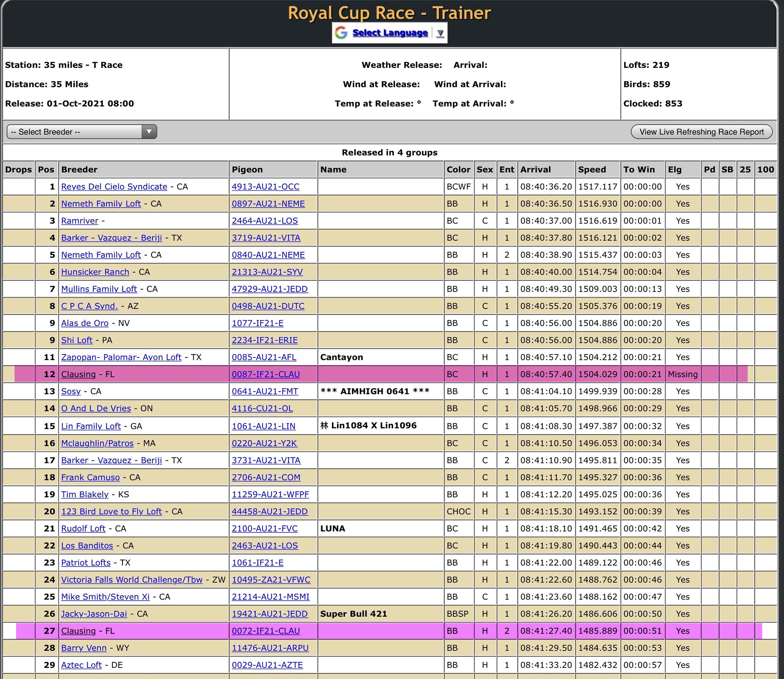Click pigeon 0641-AU21-FMT link

pos(265,392)
